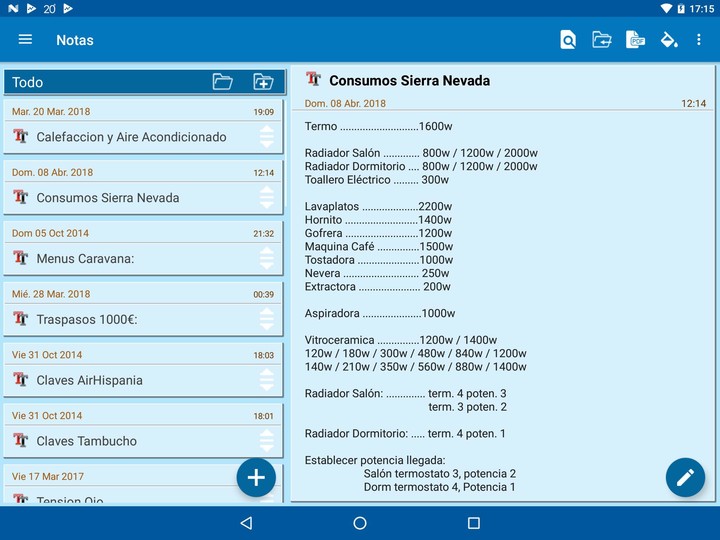Export the note as PDF

tap(635, 39)
